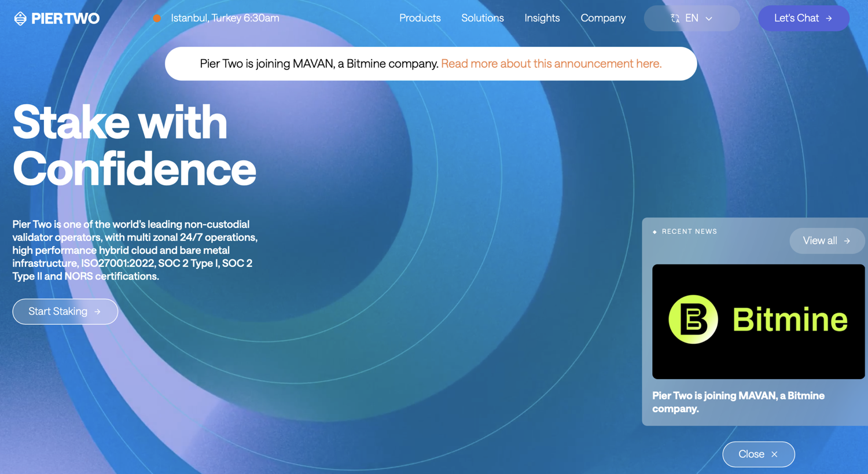Click the Pier Two logo icon

tap(20, 19)
